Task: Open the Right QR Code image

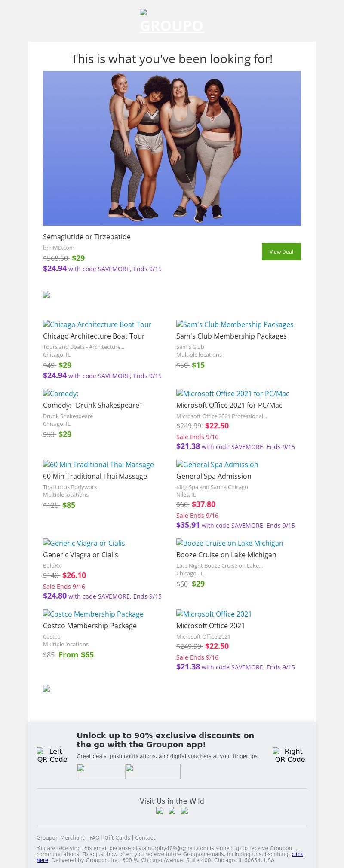Action: [290, 755]
